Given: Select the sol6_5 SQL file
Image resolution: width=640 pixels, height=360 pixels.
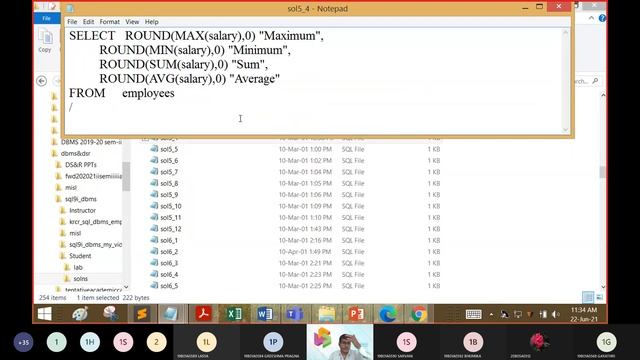Looking at the screenshot, I should [x=169, y=286].
